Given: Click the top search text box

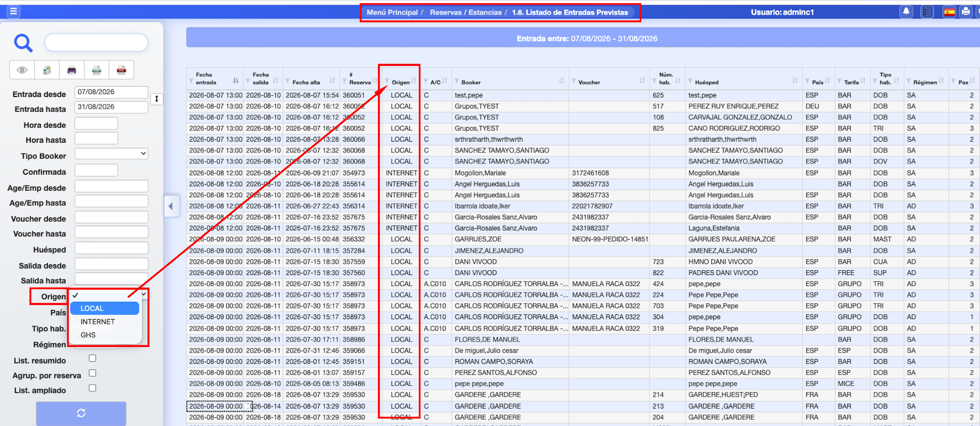Looking at the screenshot, I should (x=96, y=42).
